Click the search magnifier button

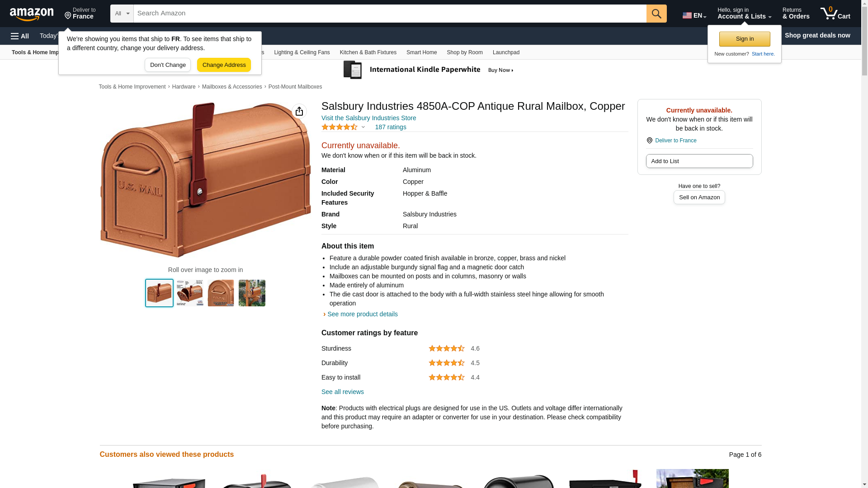656,14
